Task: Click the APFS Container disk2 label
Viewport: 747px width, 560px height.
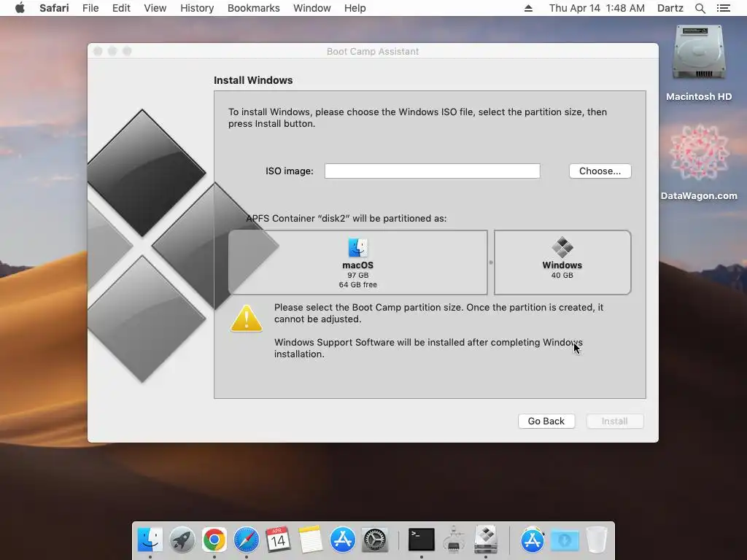Action: 347,219
